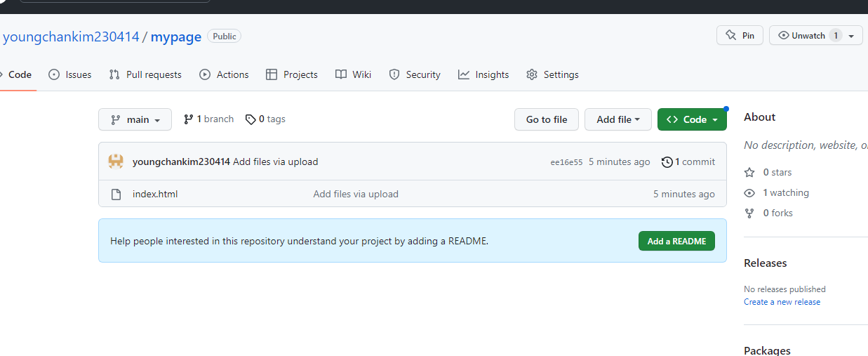The height and width of the screenshot is (356, 868).
Task: View the 0 tags link
Action: 265,119
